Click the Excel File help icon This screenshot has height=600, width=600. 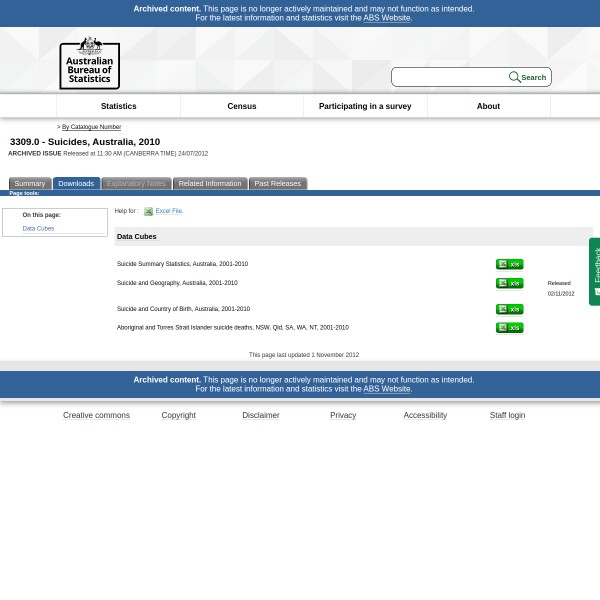pos(148,211)
